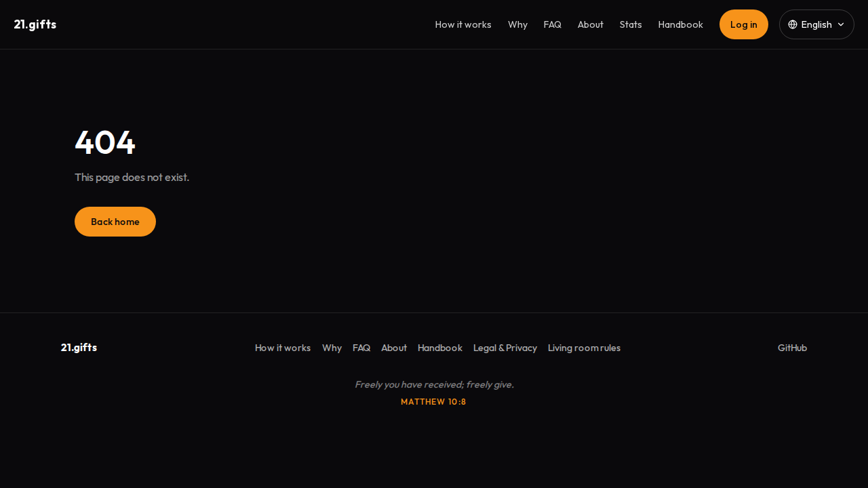The image size is (868, 488).
Task: Open the 21.gifts logo in header
Action: [x=35, y=24]
